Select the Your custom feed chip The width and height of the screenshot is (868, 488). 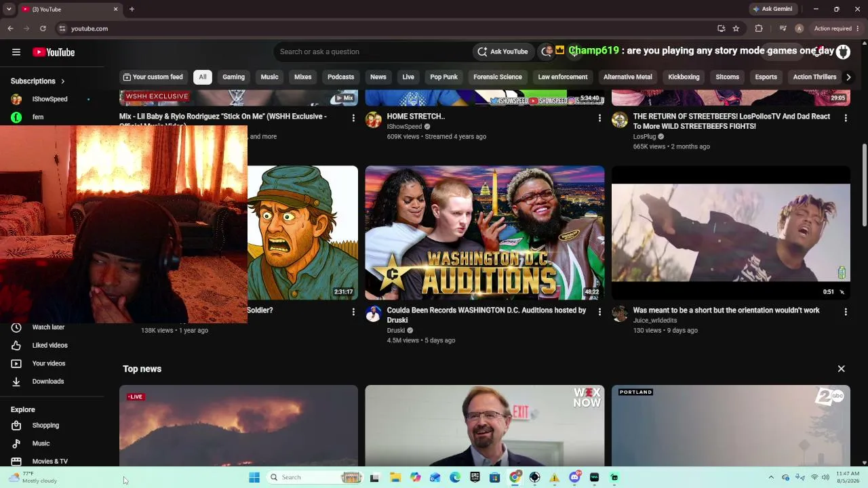[x=153, y=77]
